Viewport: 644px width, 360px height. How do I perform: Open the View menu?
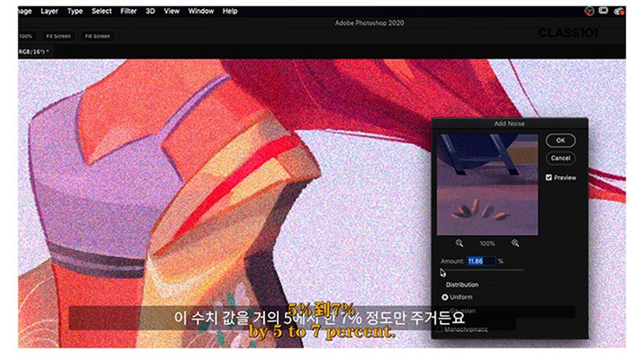click(171, 11)
